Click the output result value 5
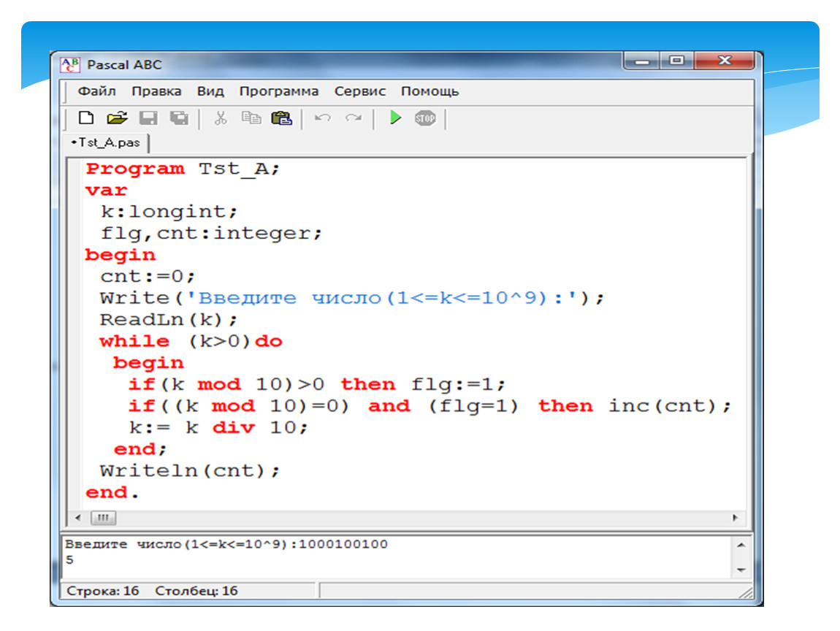 click(69, 559)
